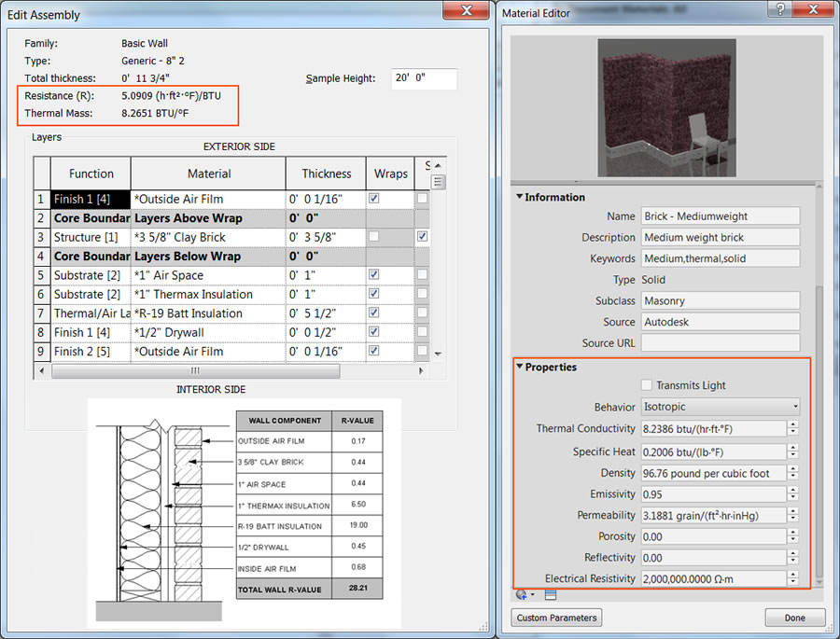Collapse the Information section

(519, 197)
